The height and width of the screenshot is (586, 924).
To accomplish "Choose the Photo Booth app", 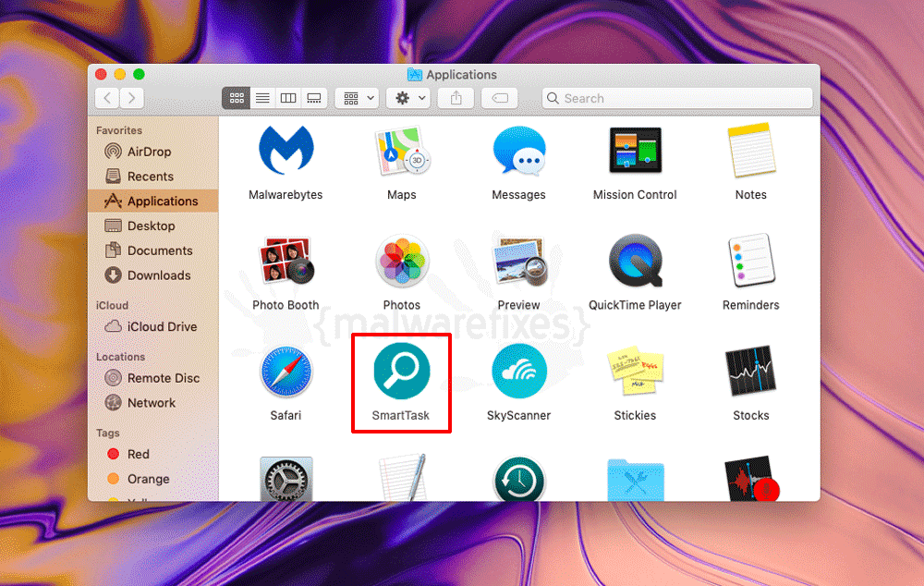I will click(x=286, y=261).
